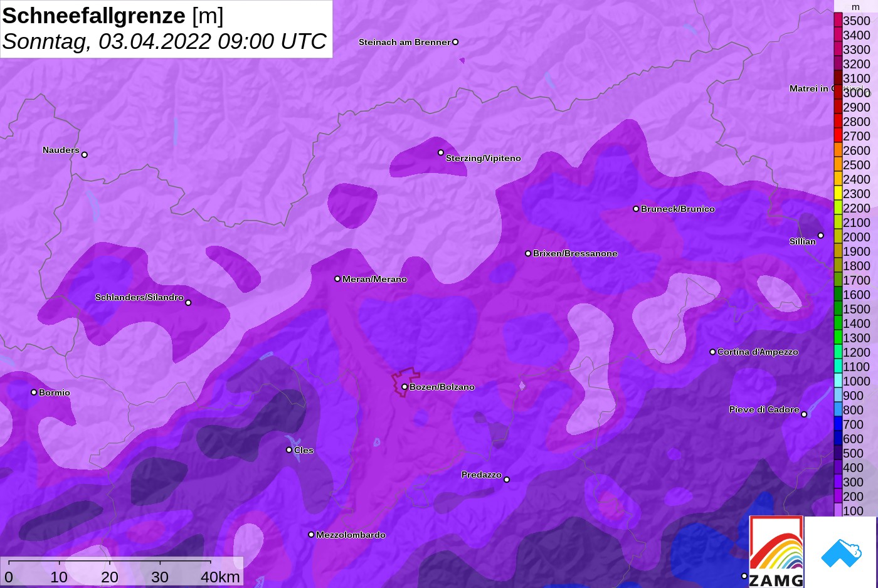Select the Sillian location marker

[x=820, y=236]
